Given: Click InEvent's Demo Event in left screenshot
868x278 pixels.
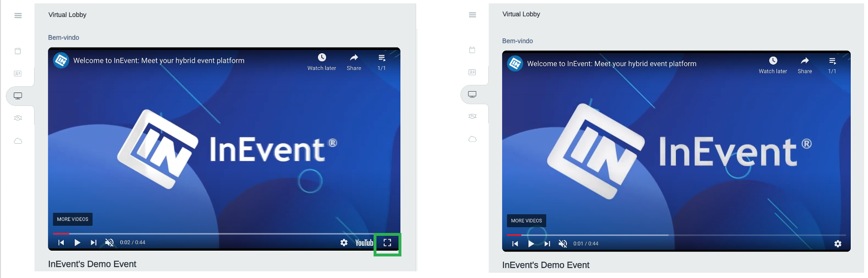Looking at the screenshot, I should [92, 264].
